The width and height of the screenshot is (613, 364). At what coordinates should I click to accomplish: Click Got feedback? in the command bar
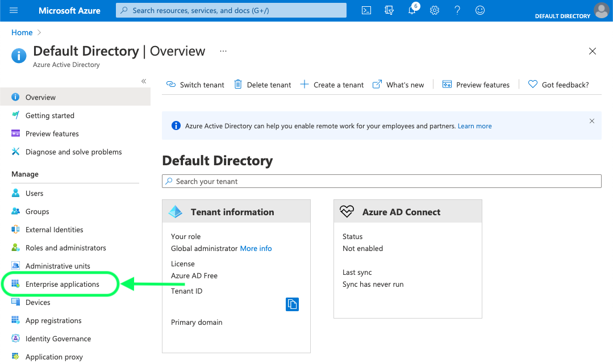pyautogui.click(x=558, y=85)
